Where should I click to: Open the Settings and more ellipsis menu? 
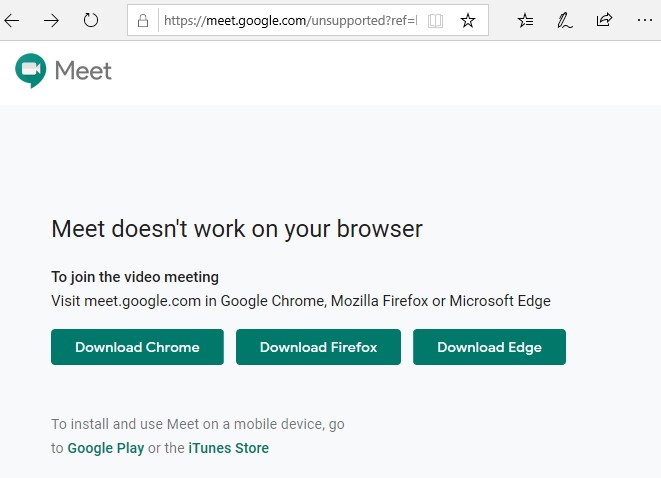(642, 20)
